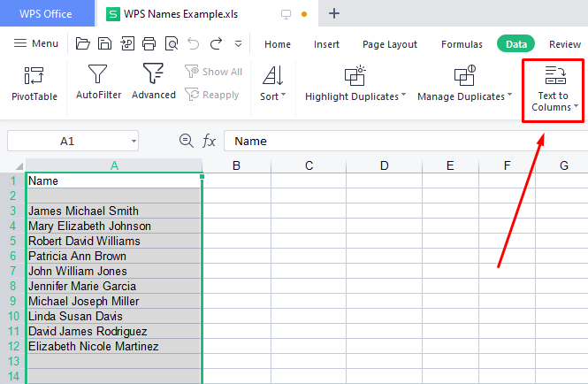Click cell Mary Elizabeth Johnson
The height and width of the screenshot is (384, 588).
[x=114, y=226]
